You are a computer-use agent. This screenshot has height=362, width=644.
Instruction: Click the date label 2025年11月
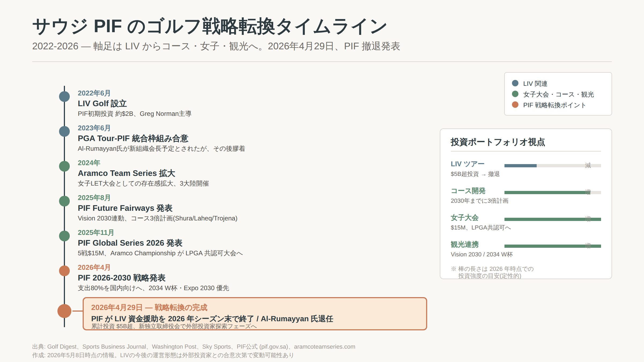tap(96, 232)
